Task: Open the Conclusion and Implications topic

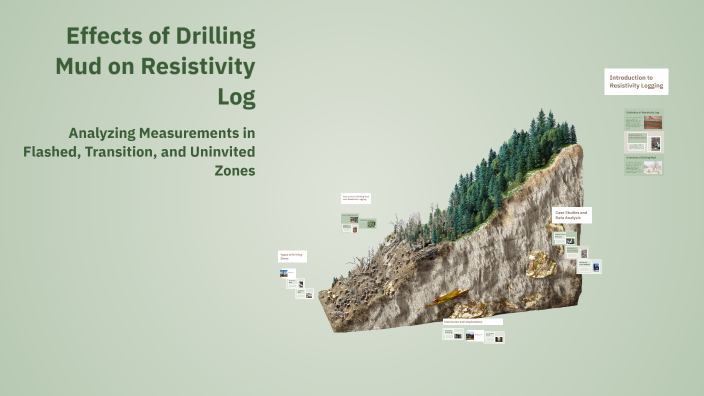Action: [x=473, y=322]
